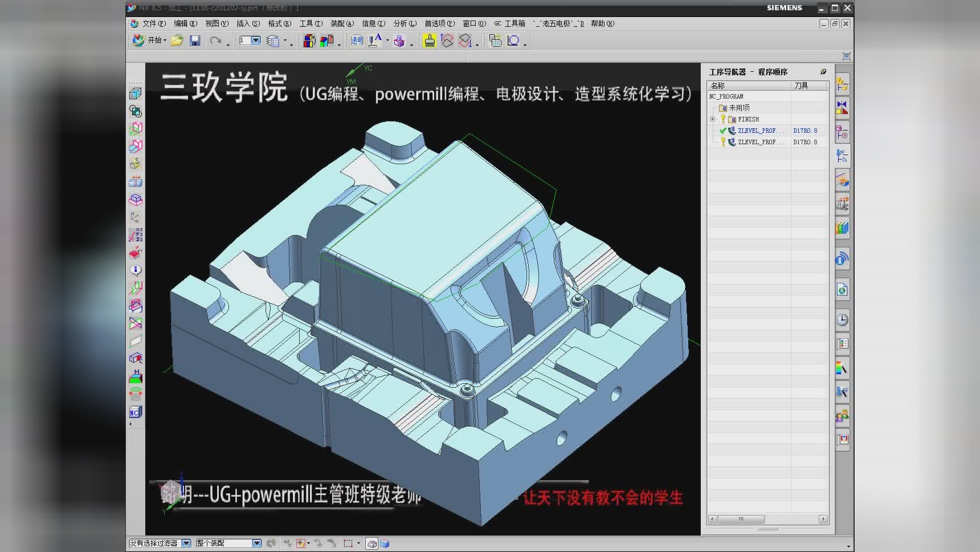Click the redo arrow icon
The width and height of the screenshot is (980, 552).
[215, 40]
